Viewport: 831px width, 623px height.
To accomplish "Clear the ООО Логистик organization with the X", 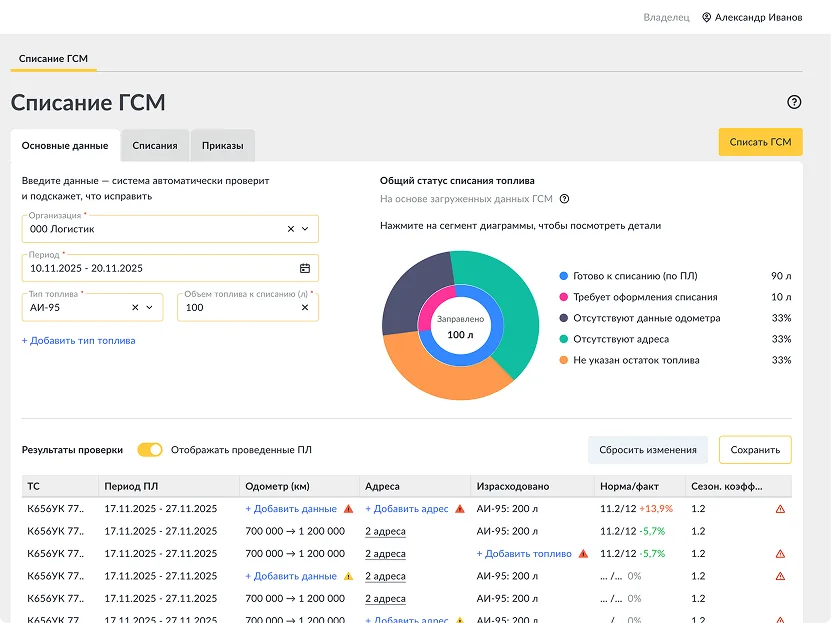I will tap(290, 229).
